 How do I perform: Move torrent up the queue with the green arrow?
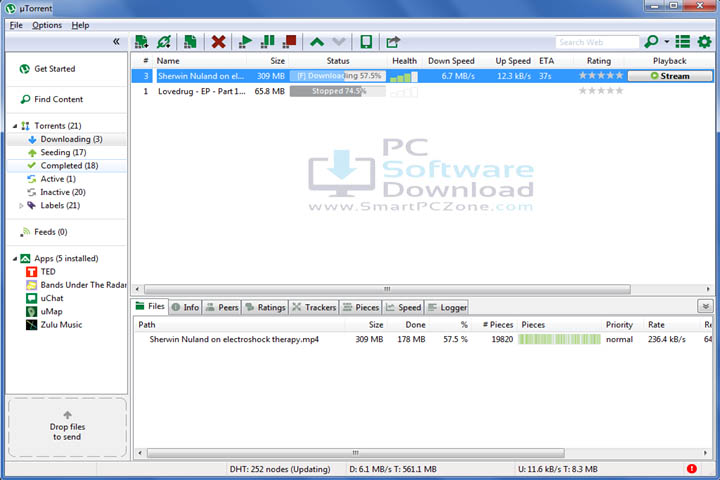[317, 42]
